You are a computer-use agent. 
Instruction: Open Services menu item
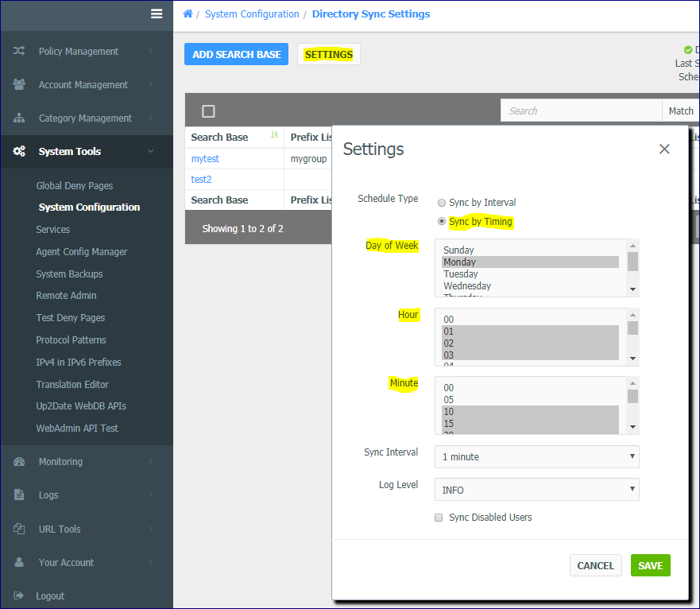point(52,229)
